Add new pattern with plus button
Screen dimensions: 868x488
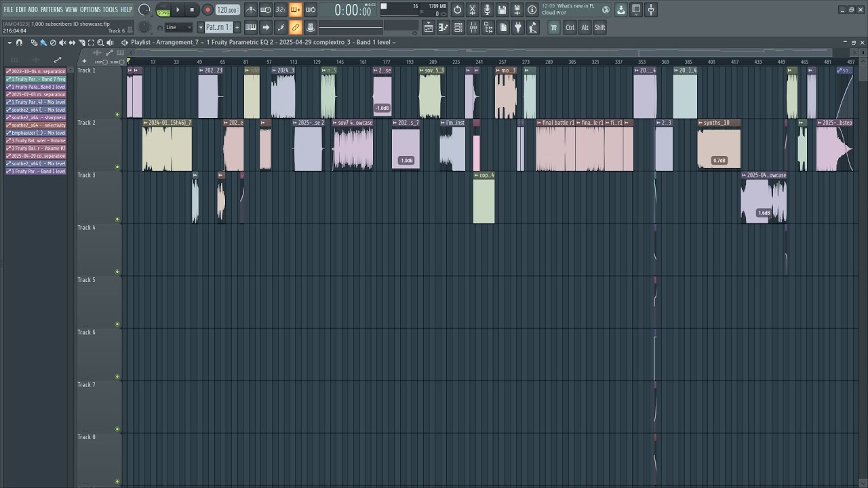coord(237,27)
